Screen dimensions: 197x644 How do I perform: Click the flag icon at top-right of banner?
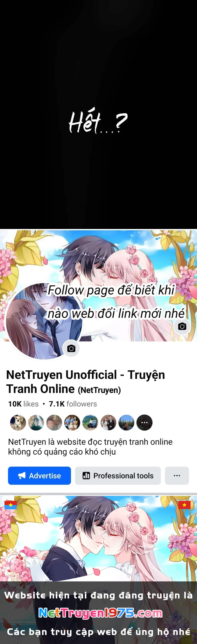[x=184, y=505]
